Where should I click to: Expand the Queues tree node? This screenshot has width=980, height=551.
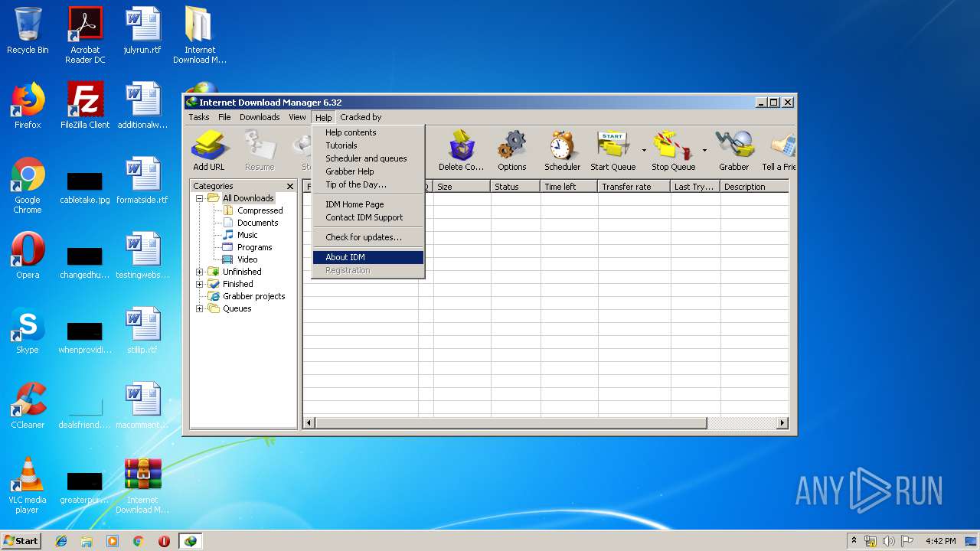[200, 308]
